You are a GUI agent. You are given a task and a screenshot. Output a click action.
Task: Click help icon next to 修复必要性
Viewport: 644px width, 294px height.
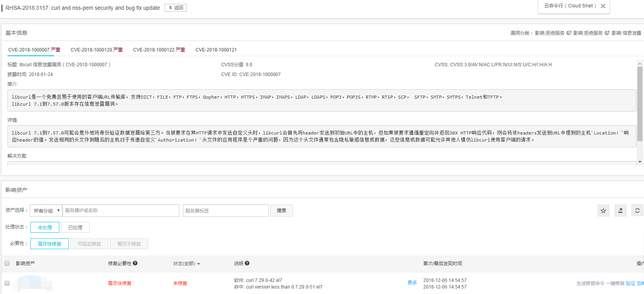[135, 263]
